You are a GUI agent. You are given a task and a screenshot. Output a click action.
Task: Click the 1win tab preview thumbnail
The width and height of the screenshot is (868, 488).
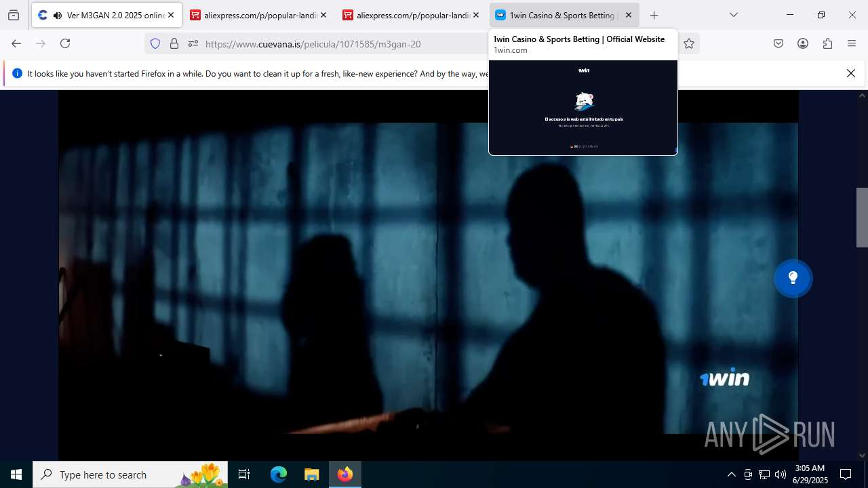tap(583, 107)
